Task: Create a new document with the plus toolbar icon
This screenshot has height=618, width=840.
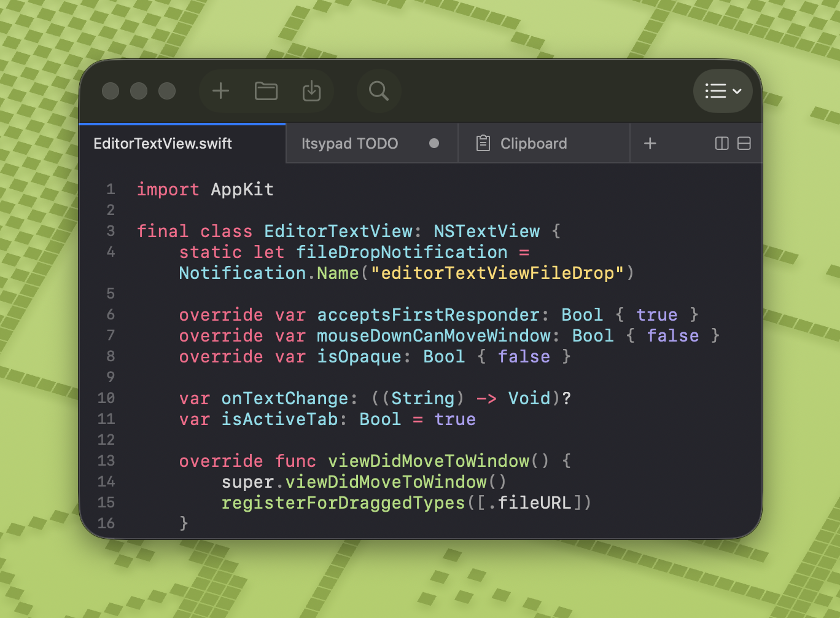Action: [220, 90]
